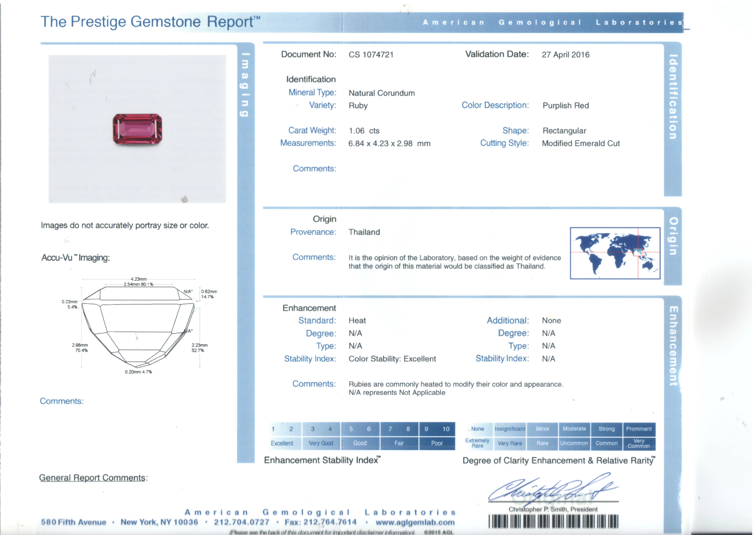
Task: Click the 'Accu-Vu Imaging' label
Action: pos(76,258)
